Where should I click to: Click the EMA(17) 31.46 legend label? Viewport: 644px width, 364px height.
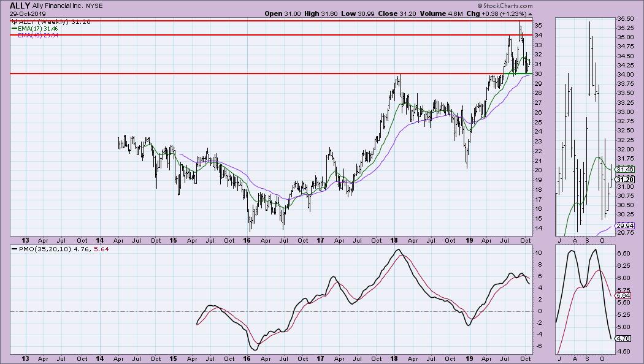click(x=37, y=29)
